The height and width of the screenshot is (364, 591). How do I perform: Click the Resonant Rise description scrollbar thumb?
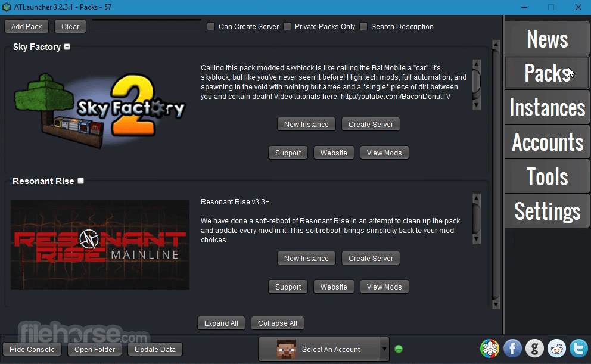477,219
